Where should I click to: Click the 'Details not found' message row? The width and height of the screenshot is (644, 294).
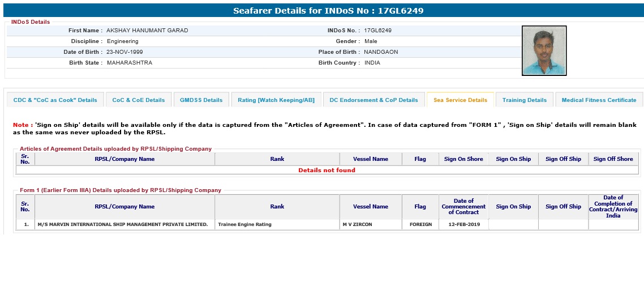point(327,170)
